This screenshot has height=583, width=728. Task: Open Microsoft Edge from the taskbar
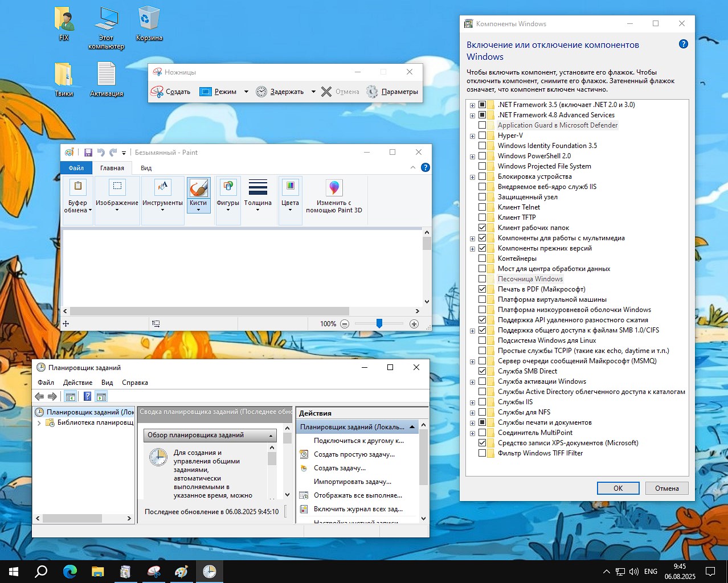pos(70,572)
